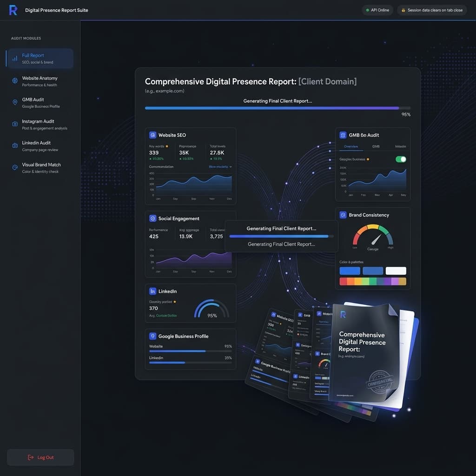Screen dimensions: 476x476
Task: Click the green API Online status dot
Action: tap(367, 10)
